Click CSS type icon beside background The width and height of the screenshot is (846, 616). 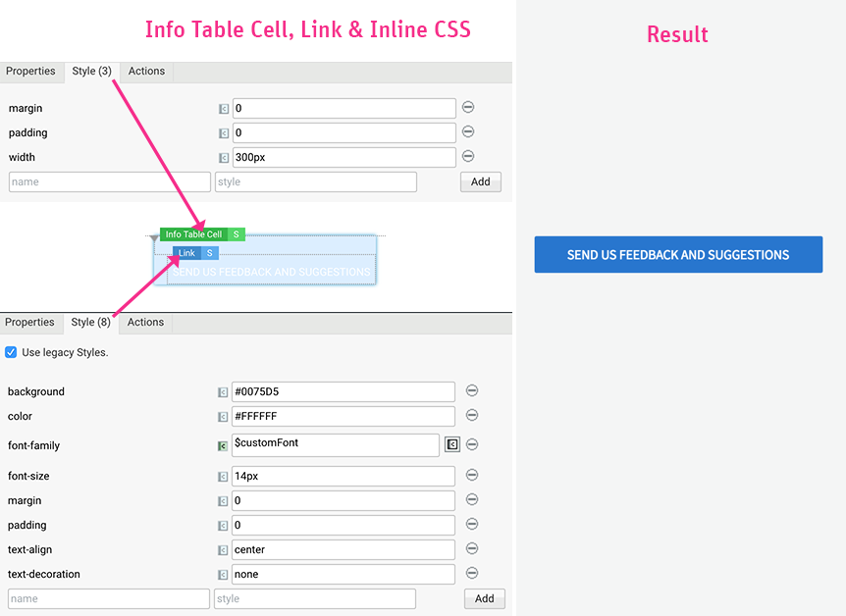click(x=223, y=392)
